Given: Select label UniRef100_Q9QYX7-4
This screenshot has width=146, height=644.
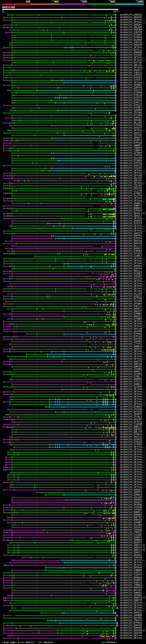Looking at the screenshot, I should 132,550.
